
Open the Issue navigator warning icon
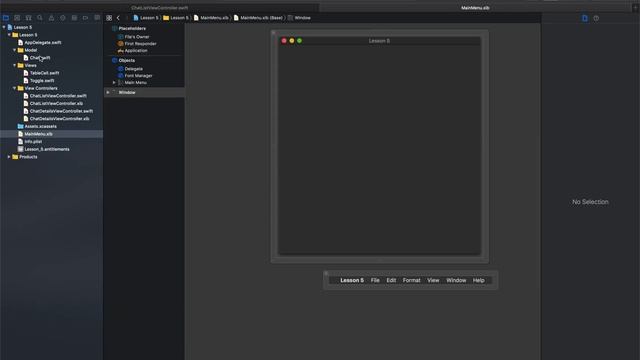(51, 18)
